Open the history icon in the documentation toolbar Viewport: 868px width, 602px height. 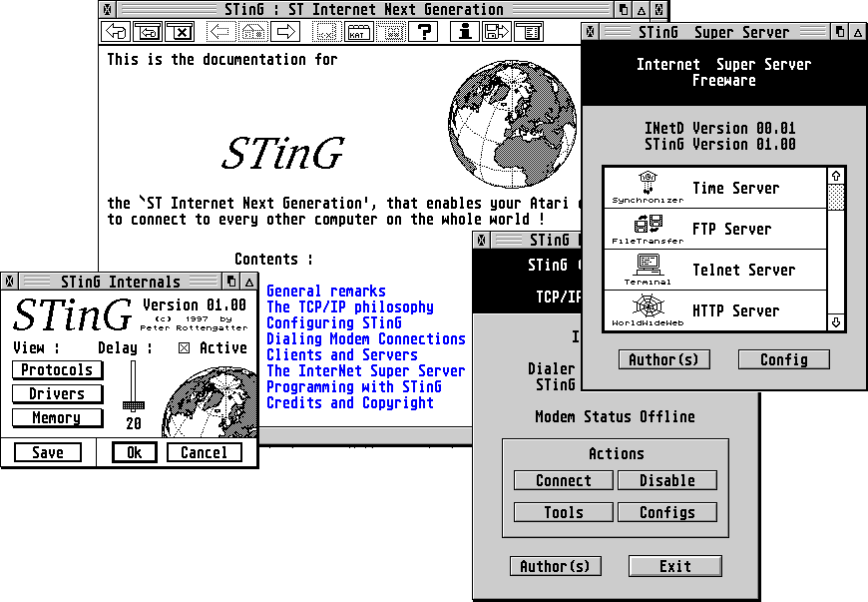(x=148, y=32)
